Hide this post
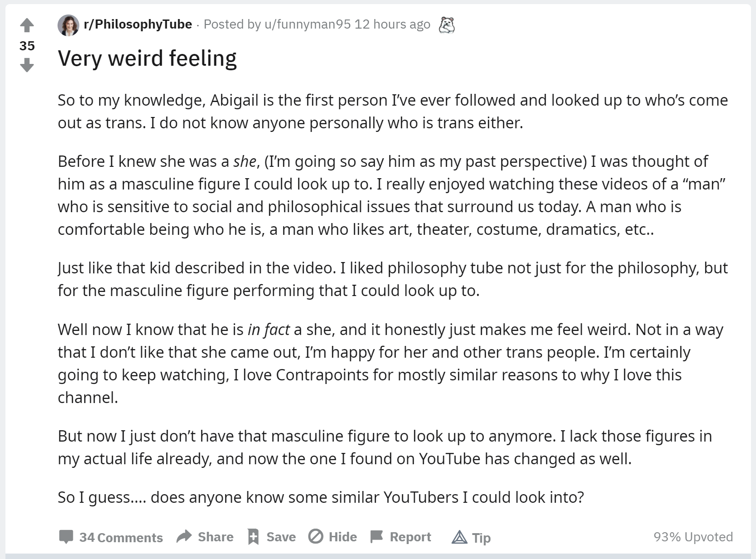Image resolution: width=756 pixels, height=559 pixels. [x=332, y=537]
